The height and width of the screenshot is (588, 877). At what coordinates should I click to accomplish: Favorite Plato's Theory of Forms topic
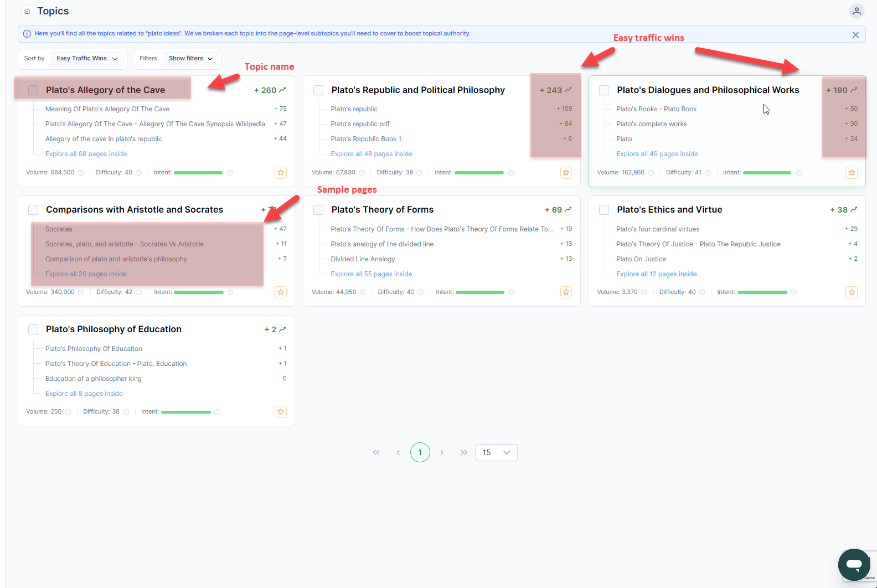[566, 292]
